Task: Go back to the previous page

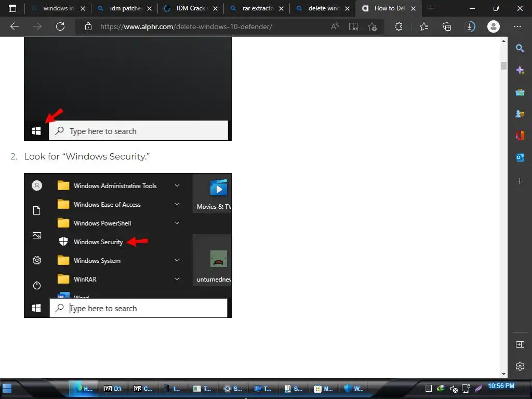Action: (14, 26)
